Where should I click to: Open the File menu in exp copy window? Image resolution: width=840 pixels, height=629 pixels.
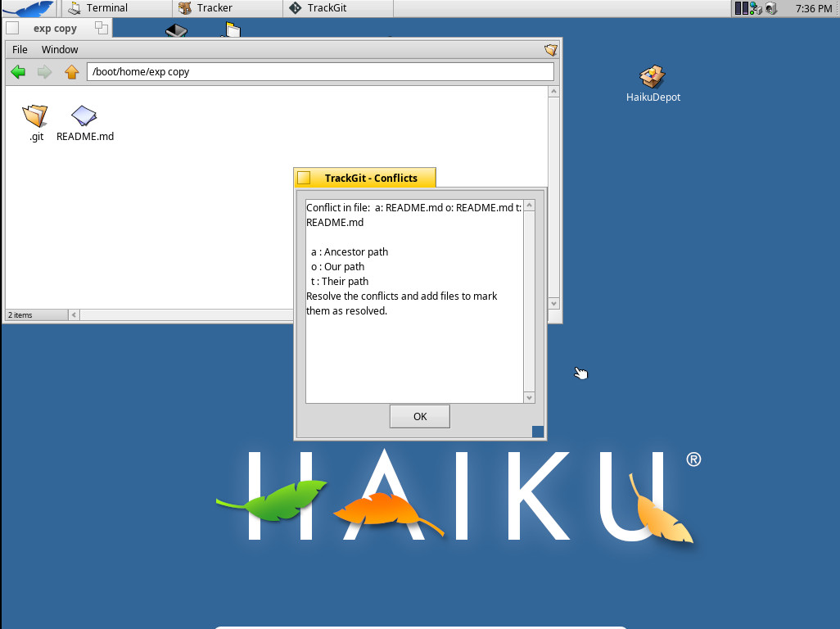pos(20,49)
